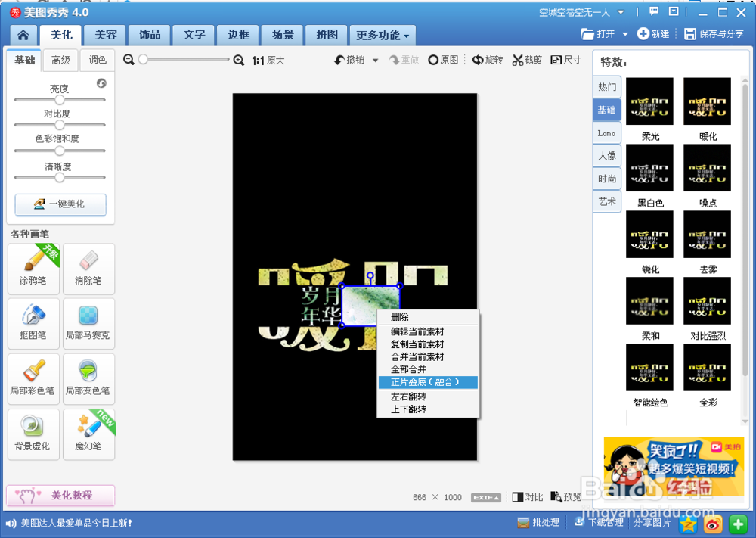
Task: Click the 预览 preview button
Action: tap(565, 497)
